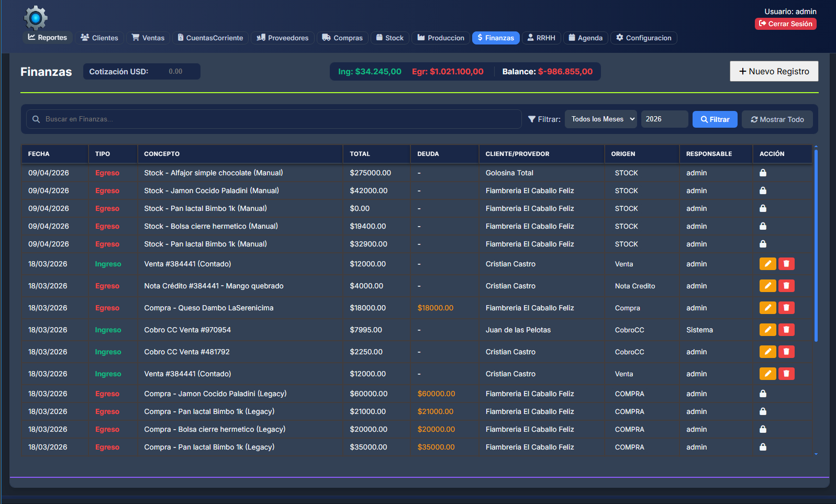
Task: Delete the Compra - Queso Dambo LaSerenicima record
Action: pyautogui.click(x=786, y=308)
